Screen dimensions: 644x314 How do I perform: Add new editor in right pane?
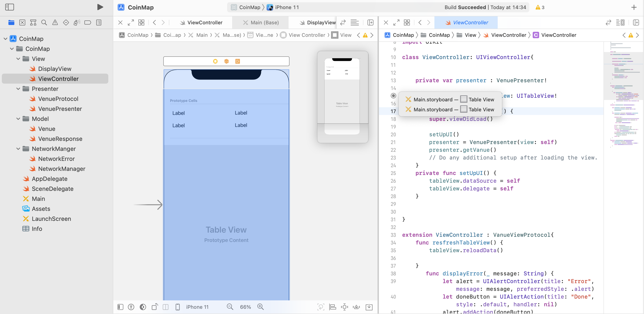636,22
